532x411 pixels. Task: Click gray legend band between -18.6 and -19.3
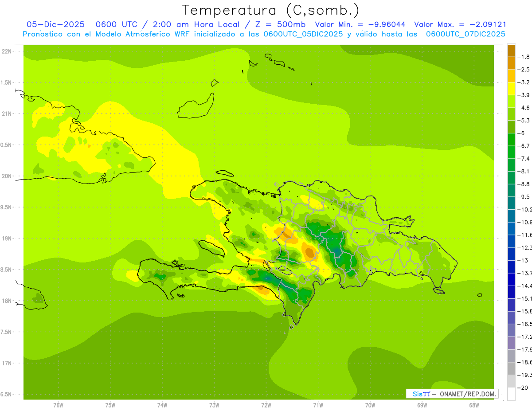[x=511, y=368]
